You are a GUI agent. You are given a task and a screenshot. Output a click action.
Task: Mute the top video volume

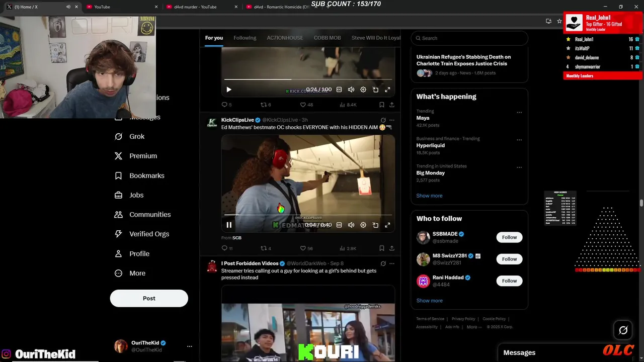351,89
